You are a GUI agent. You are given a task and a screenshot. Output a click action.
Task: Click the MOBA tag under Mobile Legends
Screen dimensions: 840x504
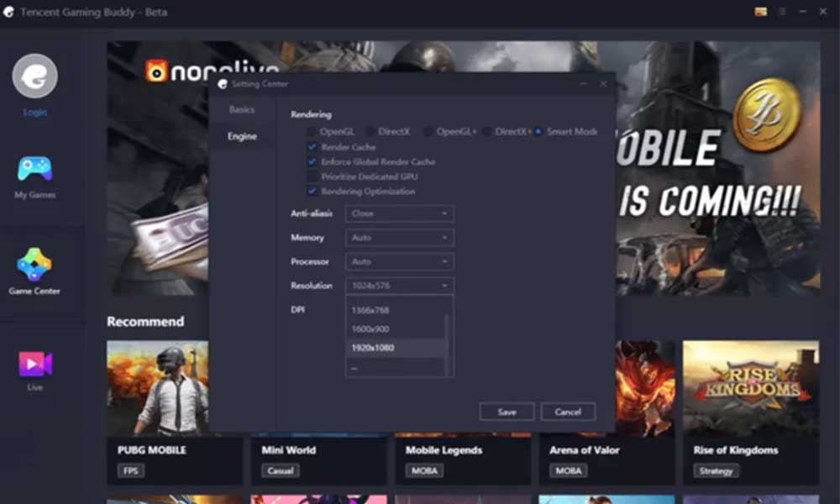[424, 470]
